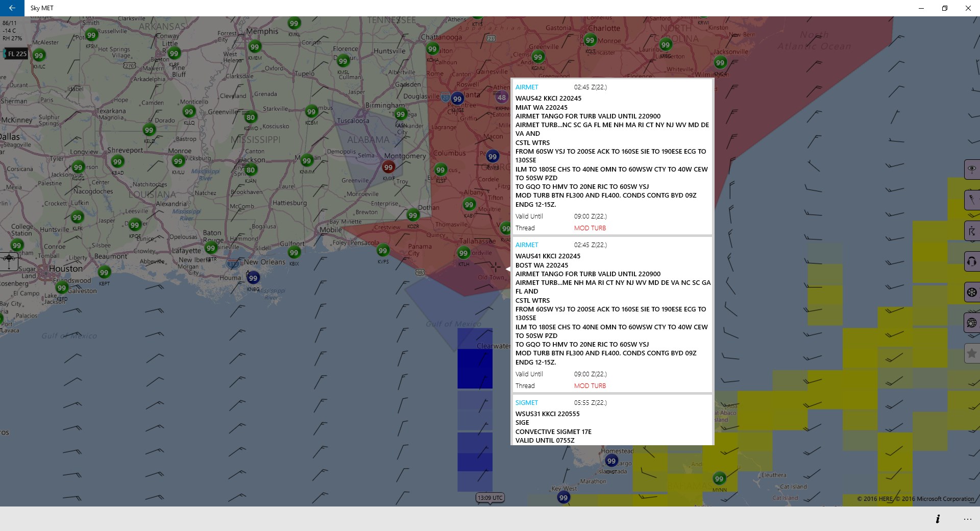980x531 pixels.
Task: Select the blue Homestead station marker
Action: point(611,461)
